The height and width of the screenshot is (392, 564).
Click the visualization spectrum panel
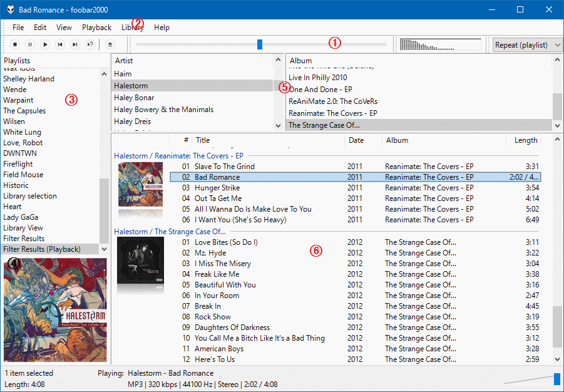[x=441, y=44]
